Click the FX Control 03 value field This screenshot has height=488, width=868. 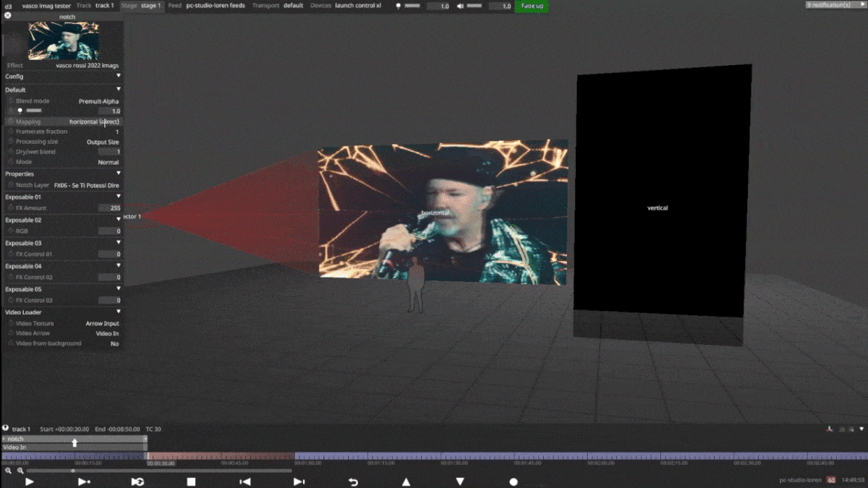tap(110, 300)
